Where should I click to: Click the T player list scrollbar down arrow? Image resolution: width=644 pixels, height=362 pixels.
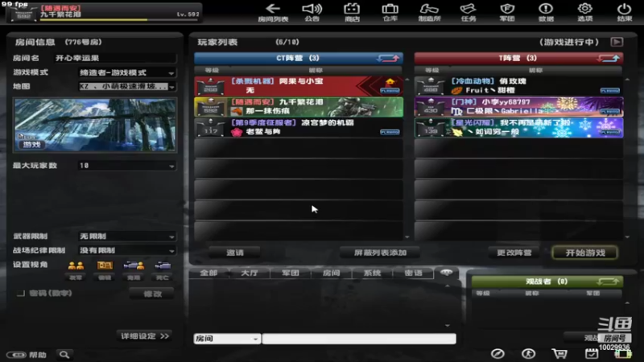pyautogui.click(x=627, y=237)
